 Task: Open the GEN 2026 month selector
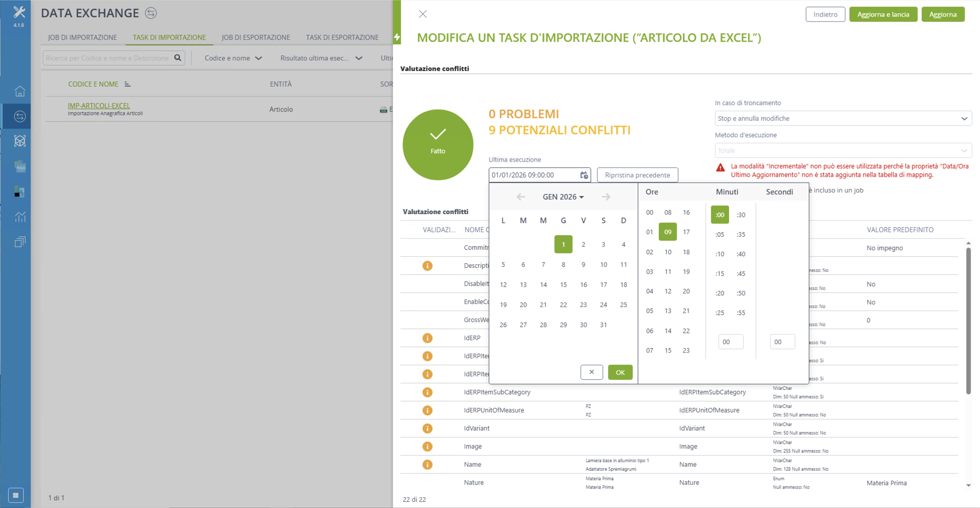pyautogui.click(x=563, y=197)
